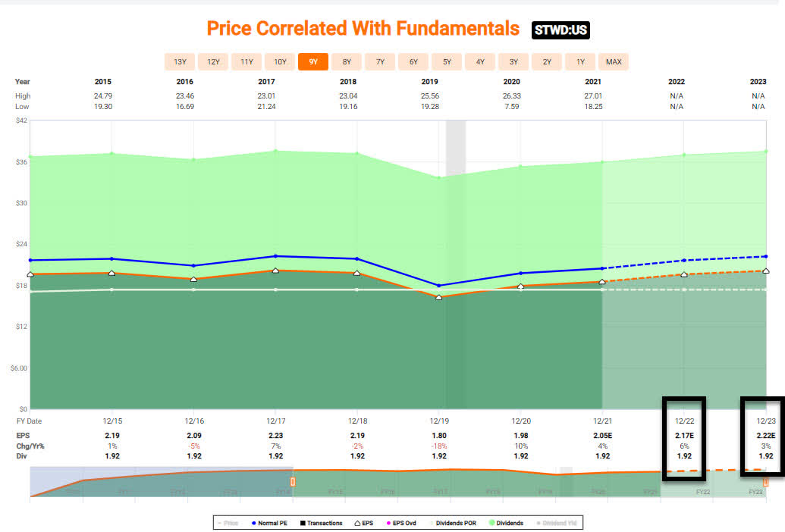Toggle the Normal PE line via its legend icon
This screenshot has height=532, width=785.
tap(254, 523)
